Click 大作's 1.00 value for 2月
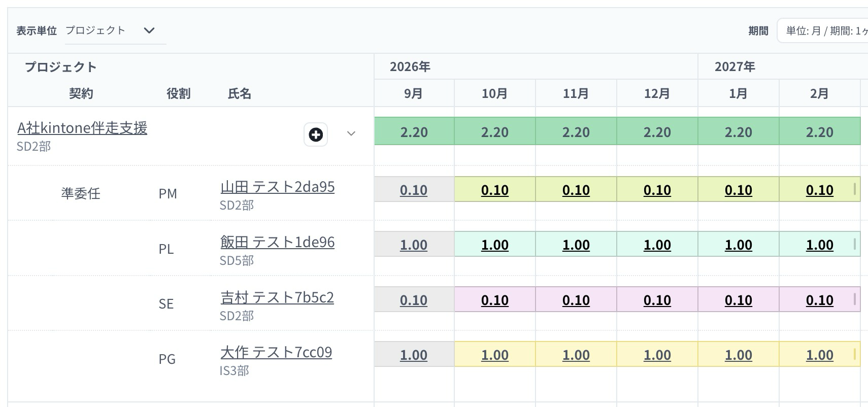 [x=820, y=355]
